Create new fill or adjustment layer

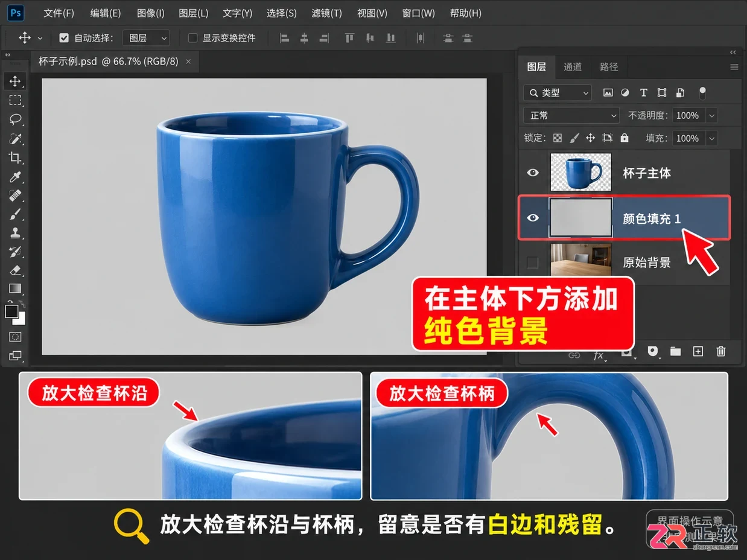pos(653,351)
